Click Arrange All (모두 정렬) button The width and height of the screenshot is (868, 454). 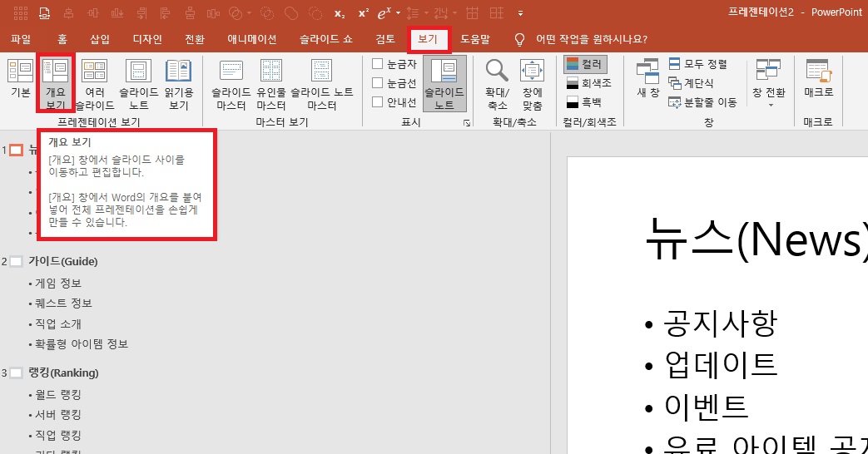697,64
